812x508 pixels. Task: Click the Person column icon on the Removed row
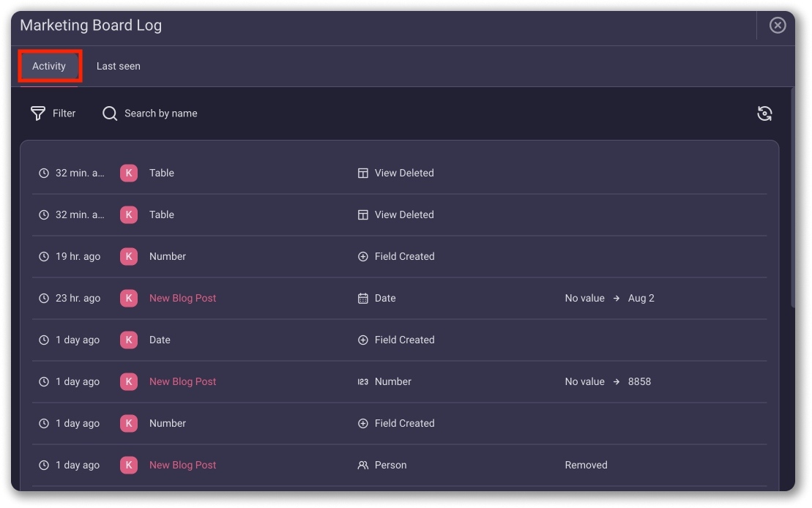[362, 465]
